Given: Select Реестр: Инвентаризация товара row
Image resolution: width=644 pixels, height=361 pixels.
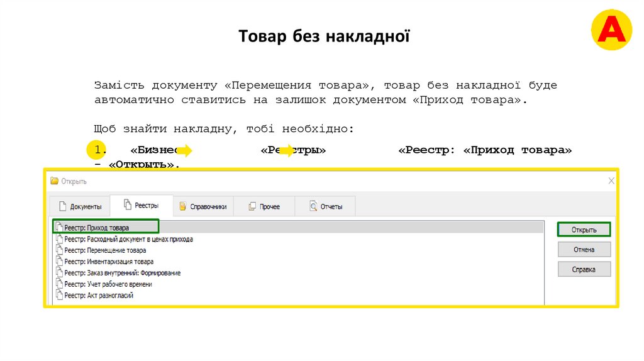Looking at the screenshot, I should point(298,261).
